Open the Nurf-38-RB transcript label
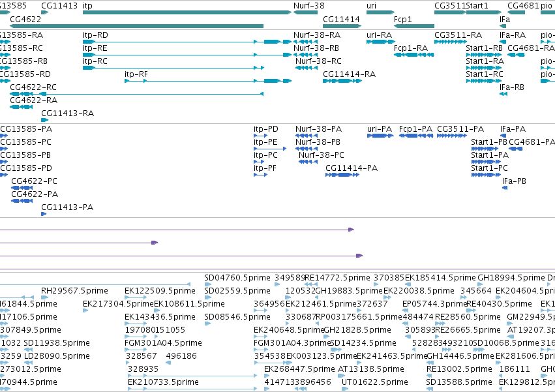555x392 pixels. [316, 48]
